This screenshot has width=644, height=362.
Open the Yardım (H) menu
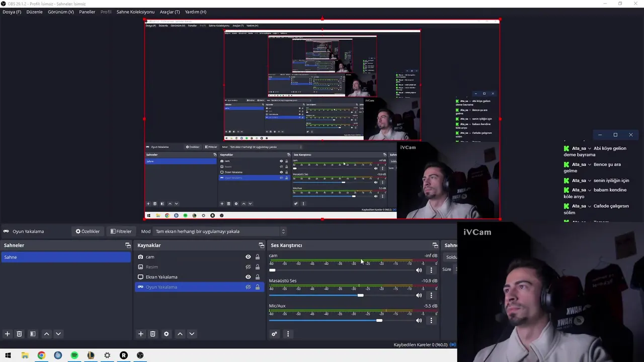[196, 12]
